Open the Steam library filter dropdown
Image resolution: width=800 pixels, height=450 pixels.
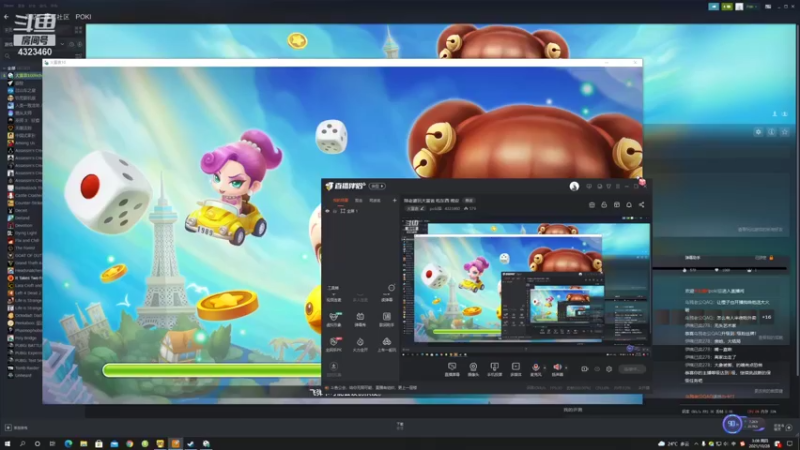click(x=62, y=44)
